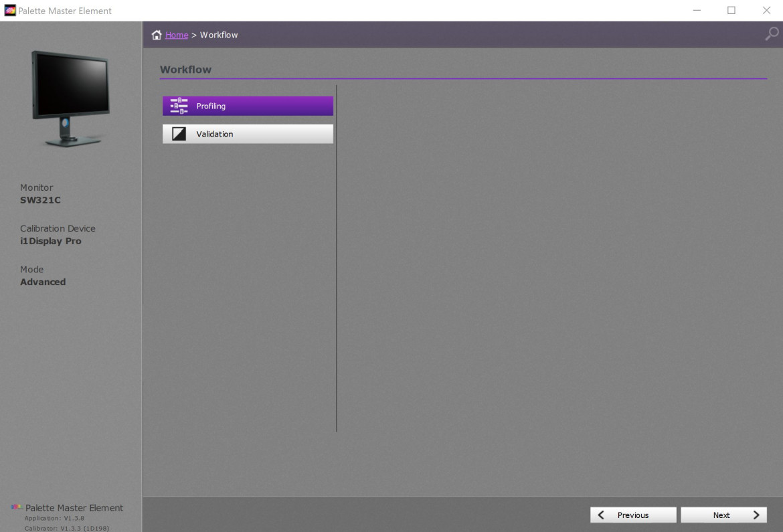Image resolution: width=783 pixels, height=532 pixels.
Task: Open the Home breadcrumb link
Action: pos(177,35)
